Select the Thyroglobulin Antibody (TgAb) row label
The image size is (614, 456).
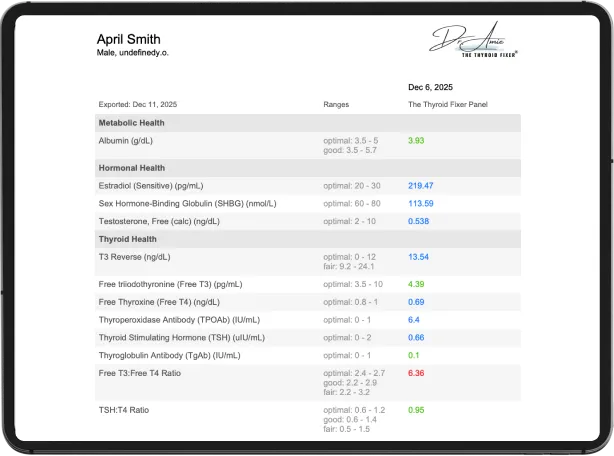[170, 355]
